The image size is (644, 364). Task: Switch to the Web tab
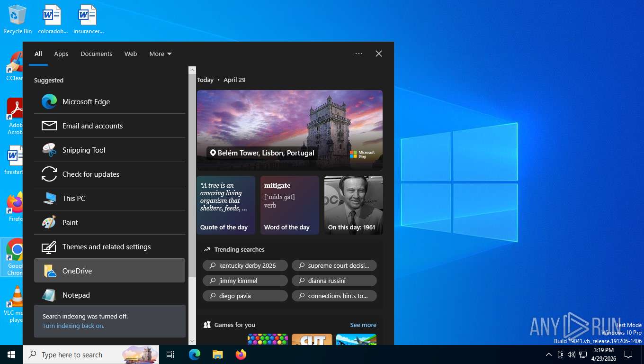click(131, 54)
